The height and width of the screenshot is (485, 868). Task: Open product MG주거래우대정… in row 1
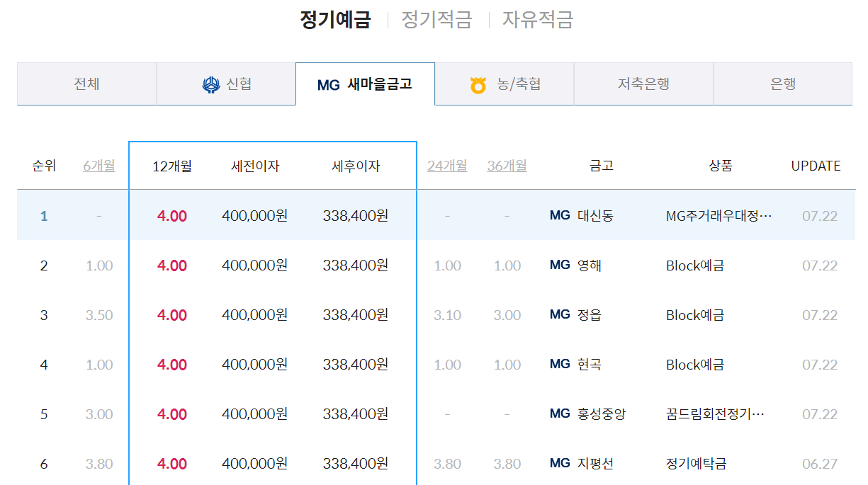click(718, 215)
